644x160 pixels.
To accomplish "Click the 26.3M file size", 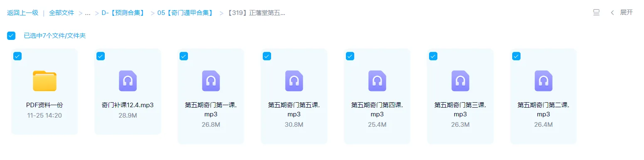I will (x=460, y=125).
